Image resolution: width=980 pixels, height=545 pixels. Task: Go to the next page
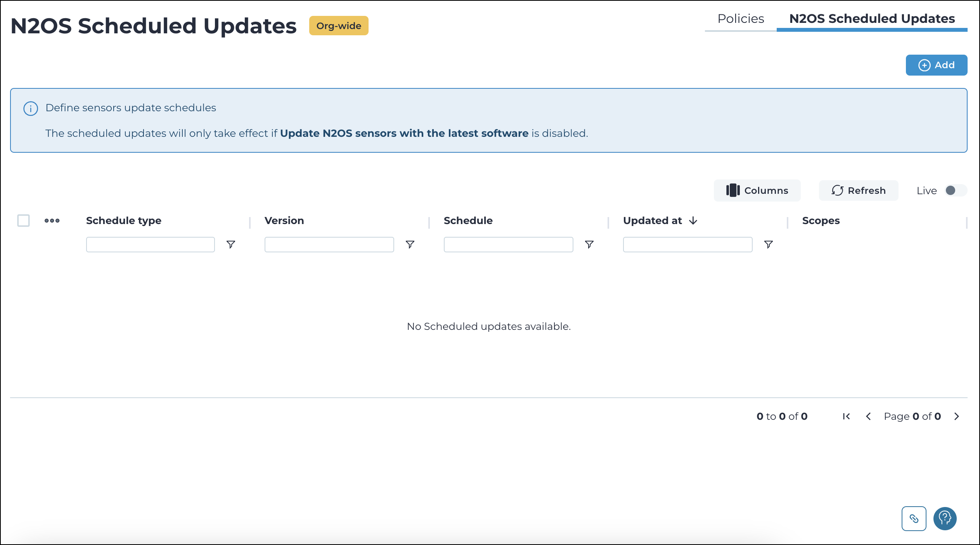pyautogui.click(x=957, y=416)
